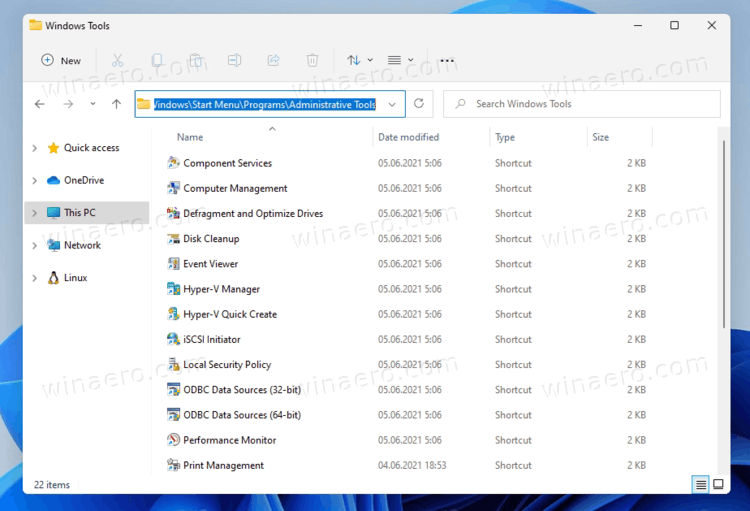
Task: Click the Share icon in toolbar
Action: tap(274, 60)
